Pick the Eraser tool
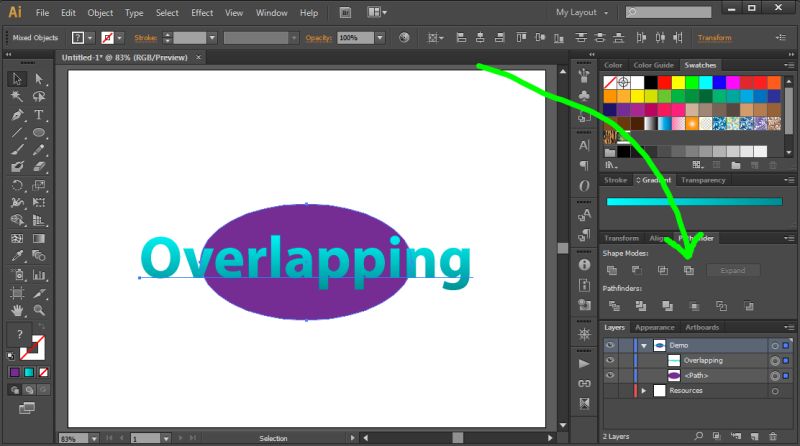The width and height of the screenshot is (800, 446). tap(39, 167)
